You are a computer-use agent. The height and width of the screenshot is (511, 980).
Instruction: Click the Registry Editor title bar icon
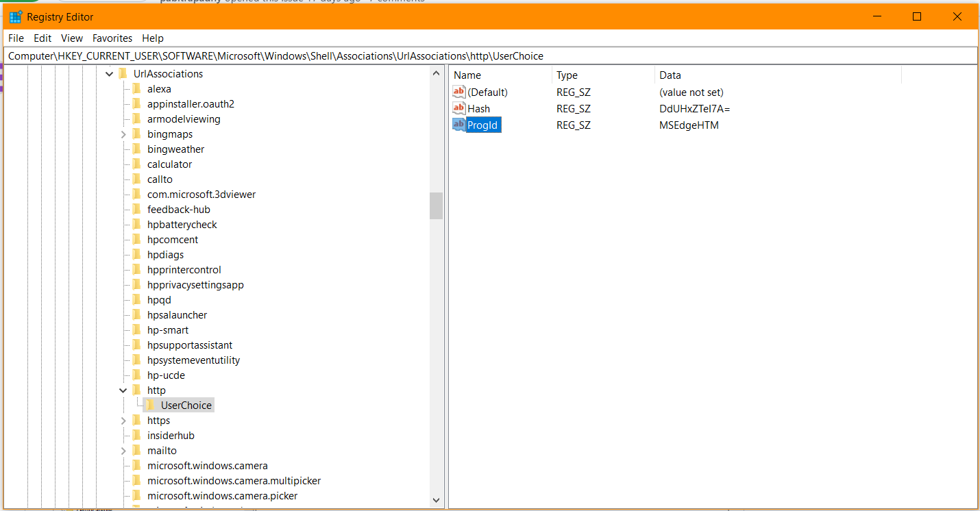pos(15,16)
